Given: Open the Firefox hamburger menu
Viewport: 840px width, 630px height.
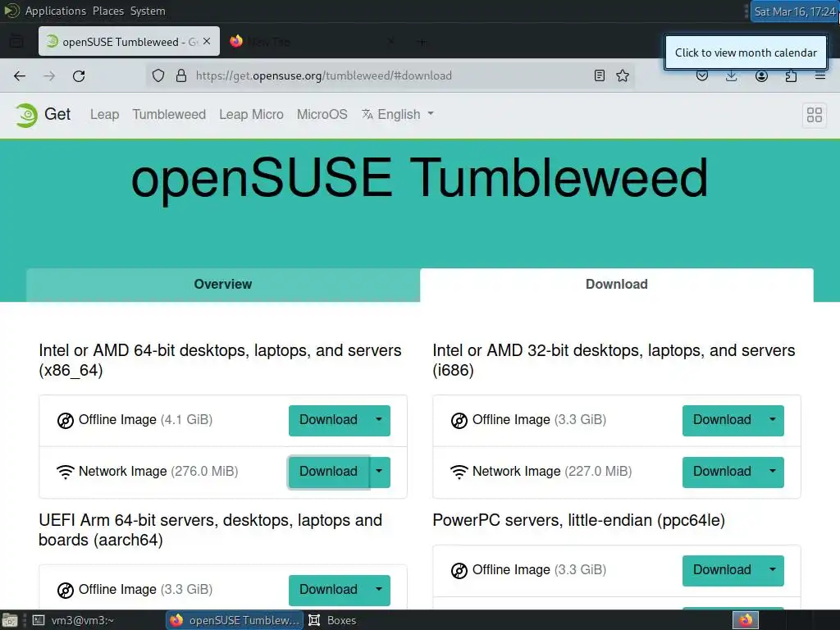Looking at the screenshot, I should [820, 76].
